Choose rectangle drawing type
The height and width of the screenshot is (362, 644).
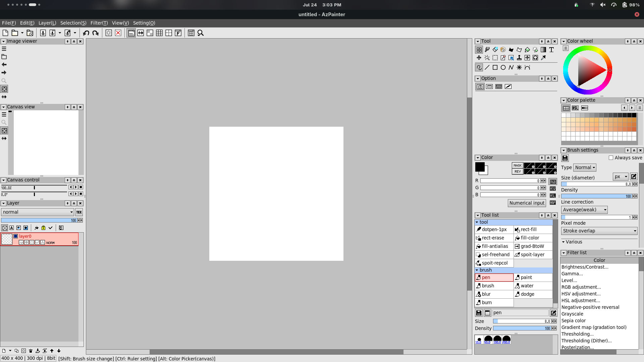[x=495, y=67]
